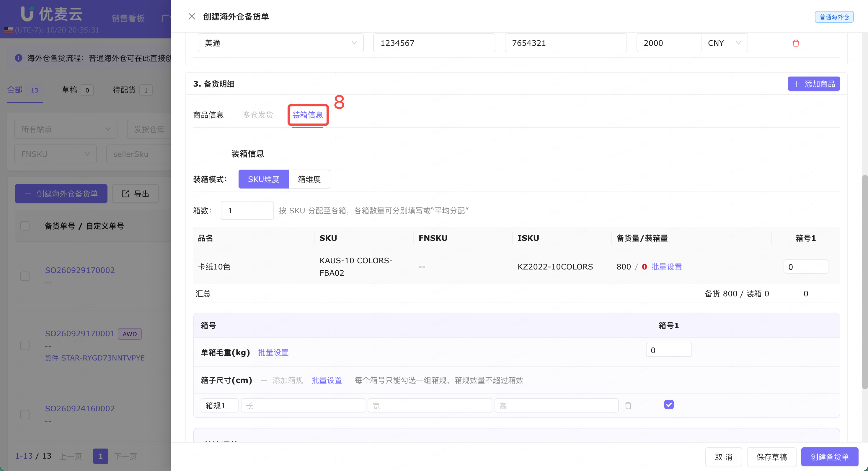The height and width of the screenshot is (471, 868).
Task: Click 取 消 at the dialog footer
Action: (x=723, y=457)
